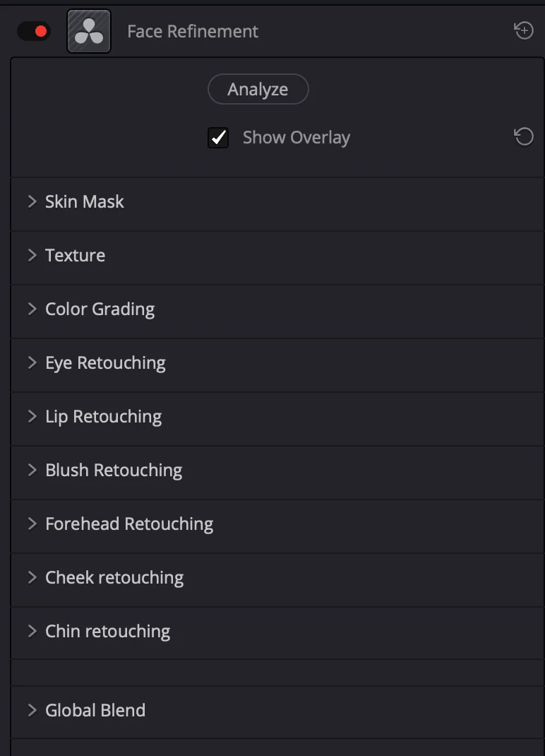Screen dimensions: 545x756
Task: Select the Skin Mask header label
Action: (84, 201)
